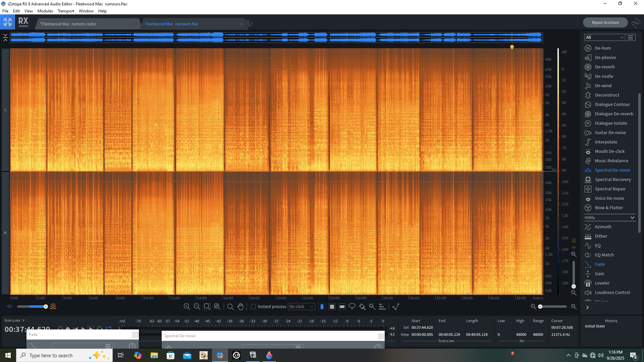Viewport: 644px width, 362px height.
Task: Switch to the Fleetwood Mac rumors.rxdoc tab
Action: (68, 24)
